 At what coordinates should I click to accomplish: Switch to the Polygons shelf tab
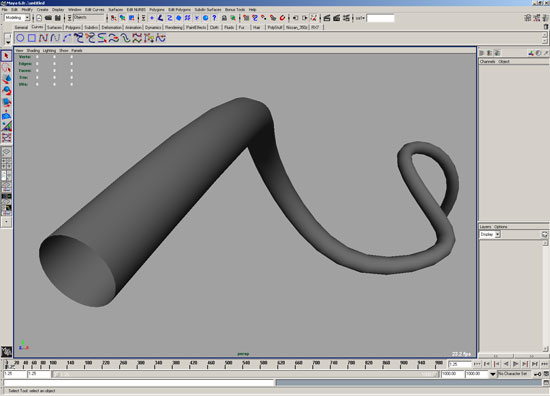(73, 27)
